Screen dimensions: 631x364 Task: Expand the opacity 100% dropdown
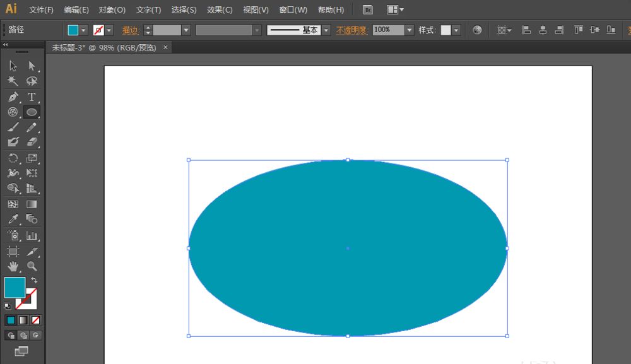(410, 30)
